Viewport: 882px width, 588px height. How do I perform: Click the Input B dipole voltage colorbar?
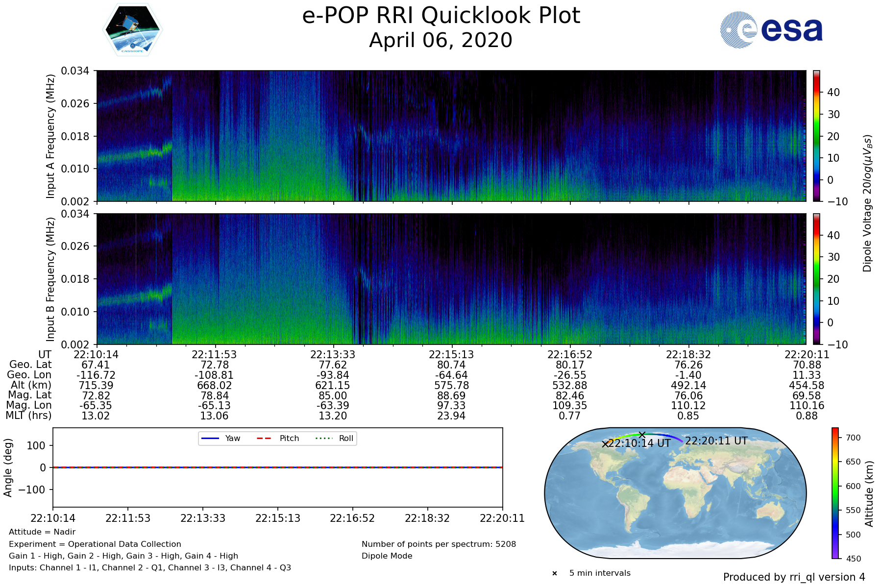816,279
